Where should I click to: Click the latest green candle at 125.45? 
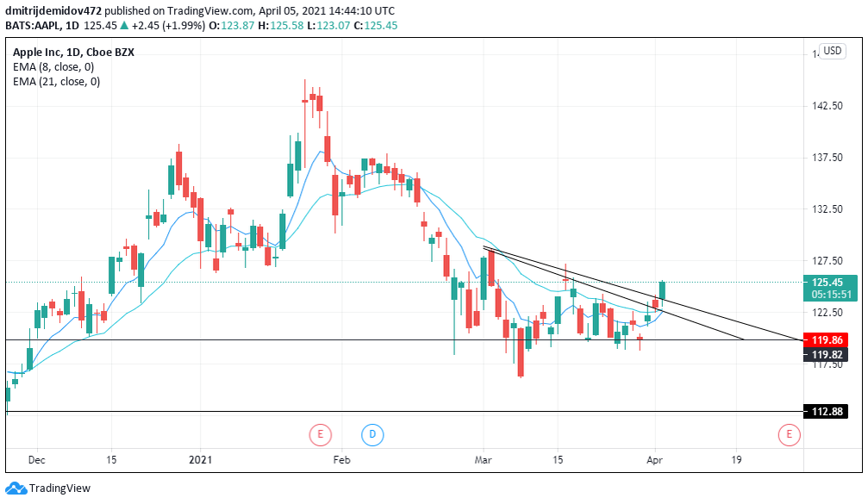point(662,291)
